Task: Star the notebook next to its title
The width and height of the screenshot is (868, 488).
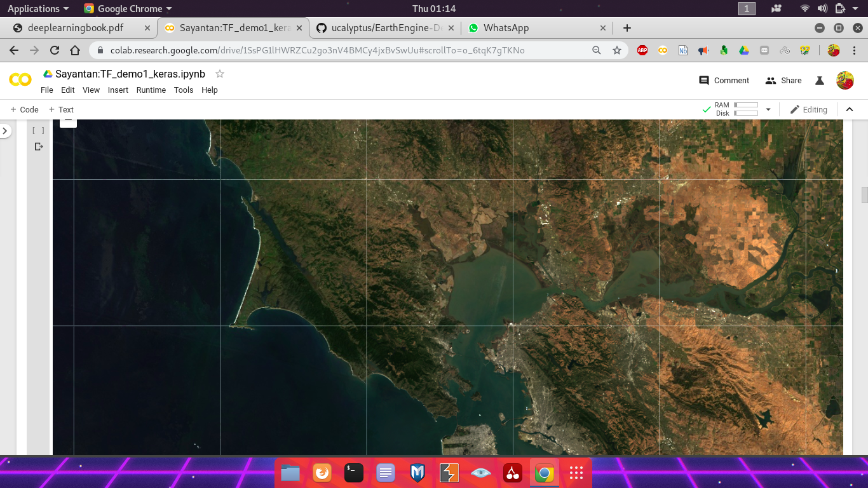Action: tap(220, 74)
